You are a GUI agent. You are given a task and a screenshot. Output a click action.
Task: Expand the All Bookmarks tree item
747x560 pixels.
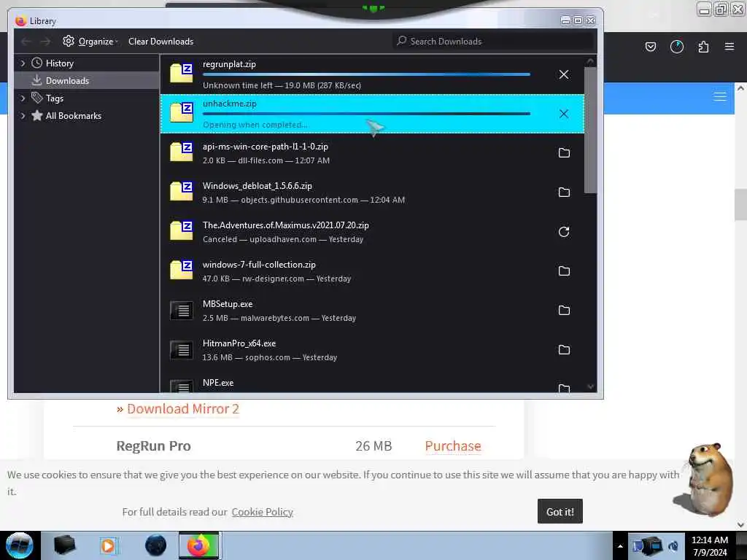click(x=23, y=116)
